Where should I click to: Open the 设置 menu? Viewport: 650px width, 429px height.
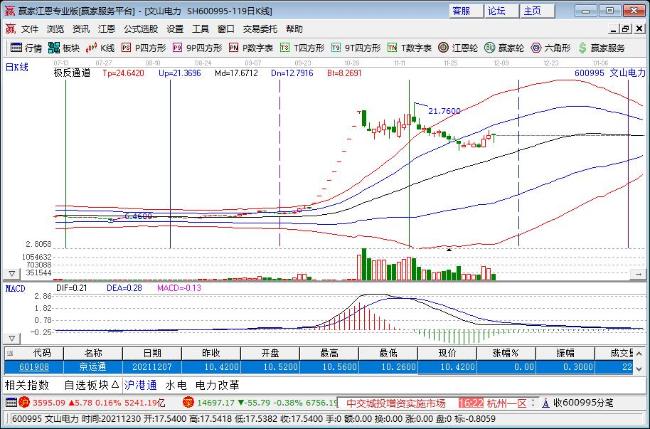[175, 29]
